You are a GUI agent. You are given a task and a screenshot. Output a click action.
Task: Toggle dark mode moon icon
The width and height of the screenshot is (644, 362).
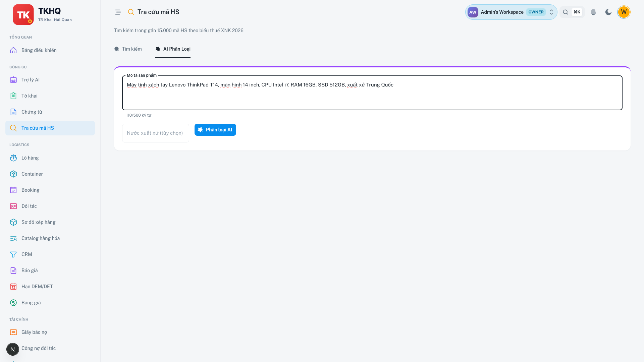point(608,12)
